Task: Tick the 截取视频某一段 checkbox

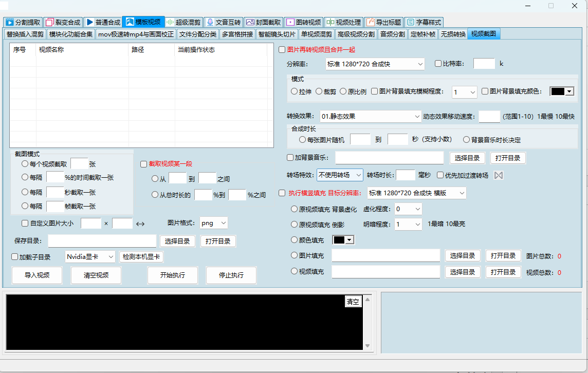Action: [x=144, y=164]
